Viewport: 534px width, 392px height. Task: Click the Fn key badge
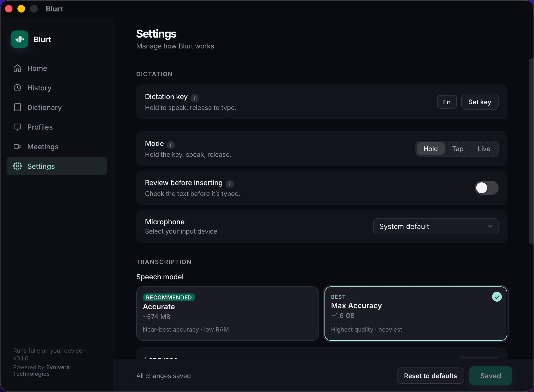(x=447, y=102)
